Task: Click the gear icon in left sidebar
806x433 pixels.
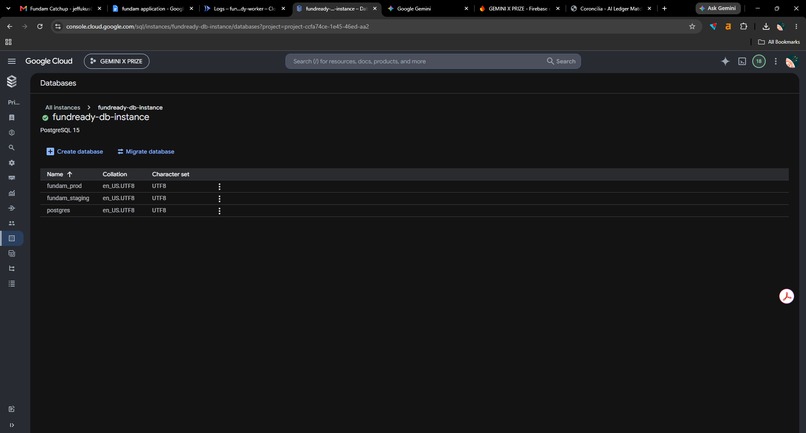Action: coord(12,163)
